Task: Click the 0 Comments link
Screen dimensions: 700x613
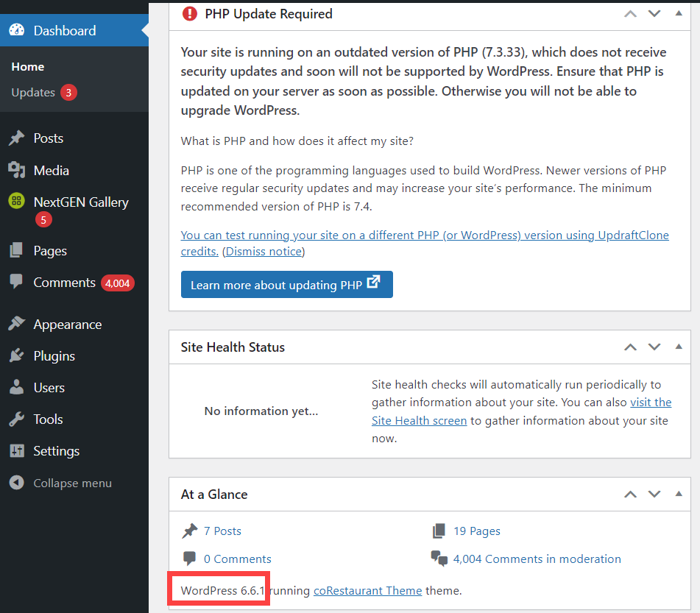Action: click(238, 559)
